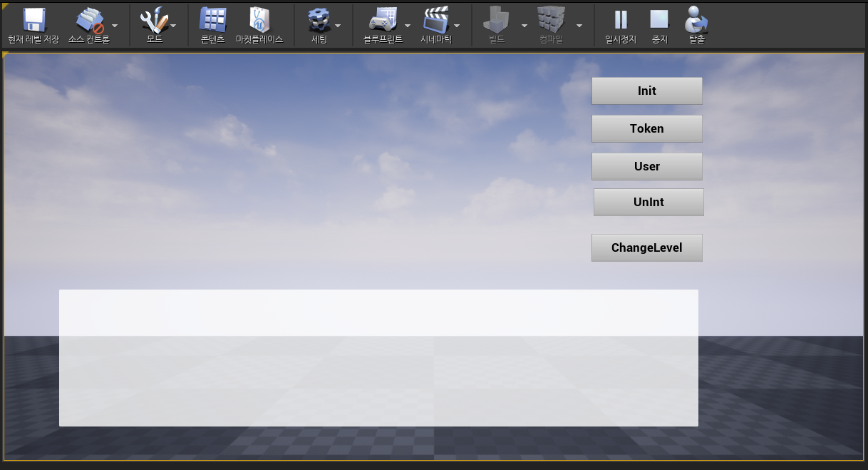This screenshot has height=470, width=868.
Task: Expand the Modes dropdown arrow
Action: [174, 26]
